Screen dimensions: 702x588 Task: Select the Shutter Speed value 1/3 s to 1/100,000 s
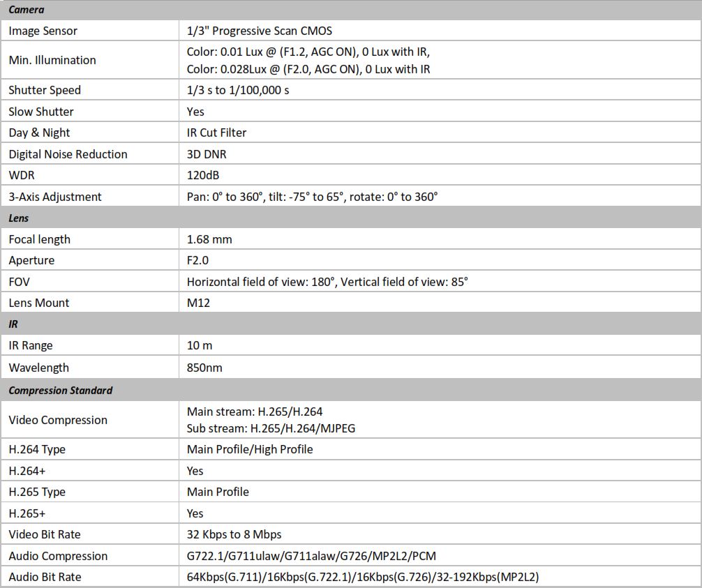[237, 90]
